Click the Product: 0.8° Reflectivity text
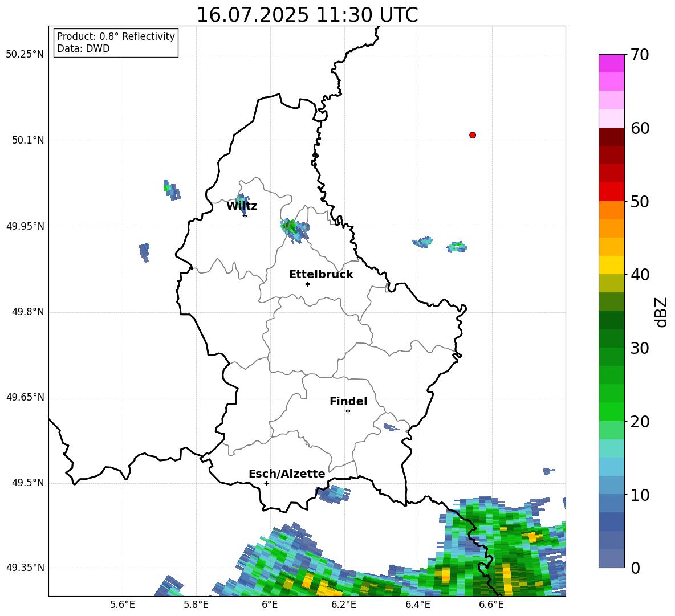The height and width of the screenshot is (616, 675). coord(116,36)
